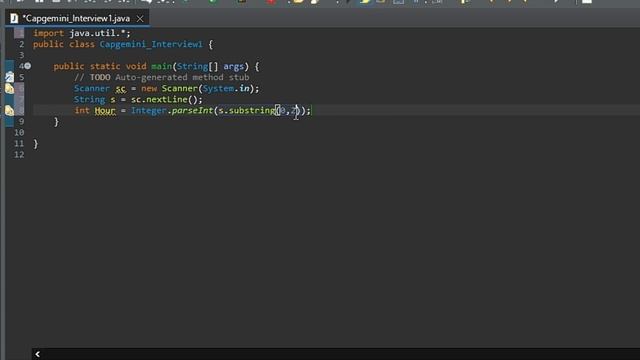Click the closing brace on line 9

click(56, 122)
